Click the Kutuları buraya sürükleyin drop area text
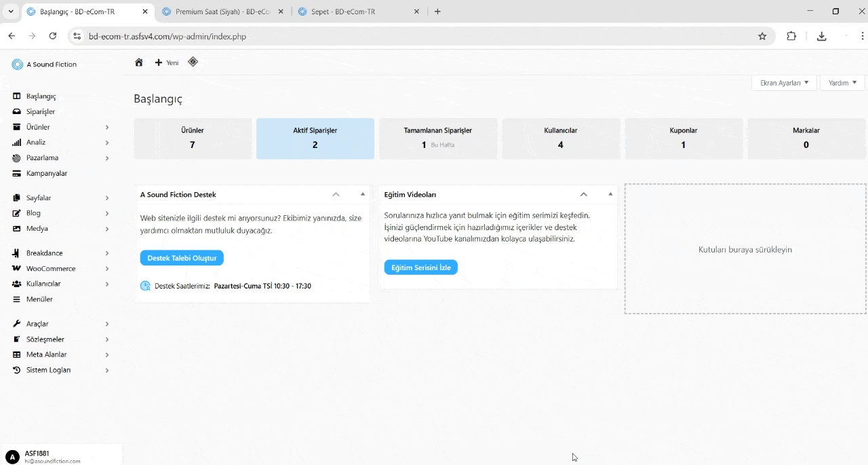868x465 pixels. (x=745, y=250)
